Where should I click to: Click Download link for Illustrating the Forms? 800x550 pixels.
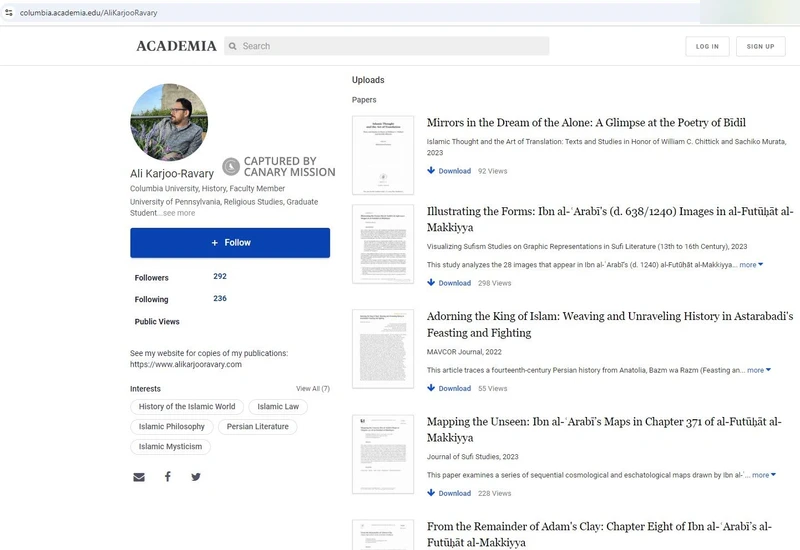pyautogui.click(x=455, y=283)
